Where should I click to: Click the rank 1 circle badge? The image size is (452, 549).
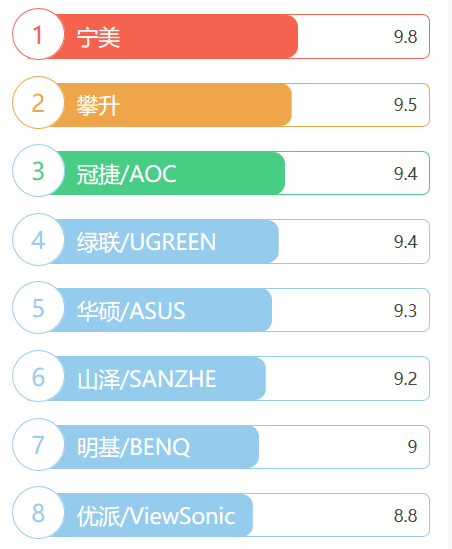39,34
